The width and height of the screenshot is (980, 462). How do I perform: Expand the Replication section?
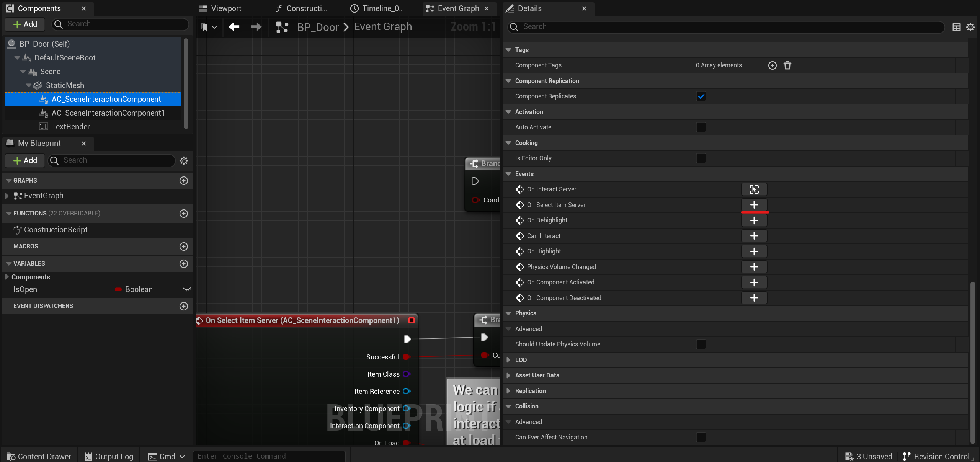[x=508, y=391]
